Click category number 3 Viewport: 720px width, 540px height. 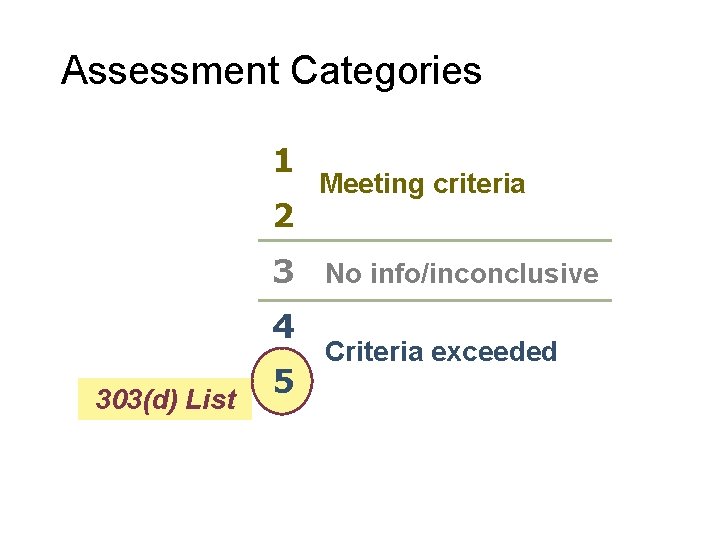[283, 271]
